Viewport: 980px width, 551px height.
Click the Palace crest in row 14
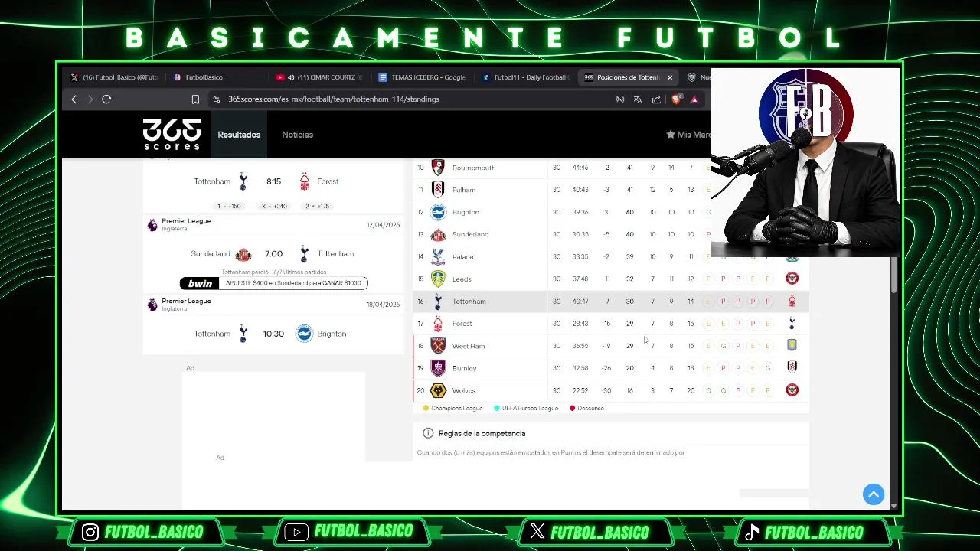tap(438, 257)
